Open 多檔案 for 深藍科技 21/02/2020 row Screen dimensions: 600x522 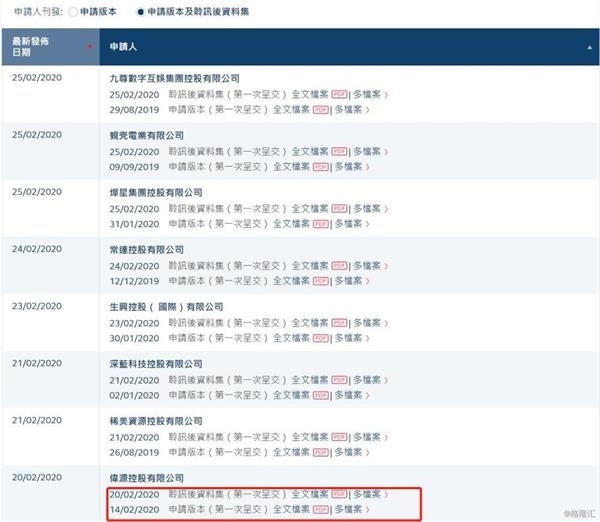367,380
